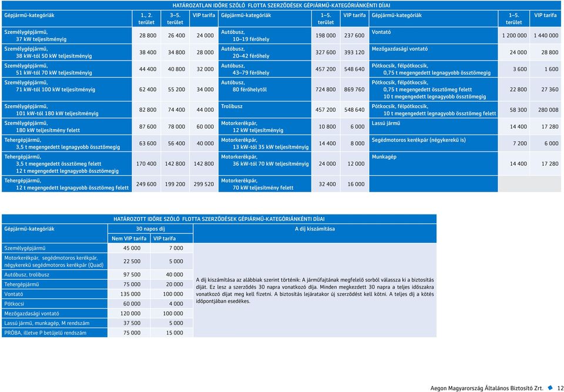
Task: Select the value 16 000
Action: point(356,185)
